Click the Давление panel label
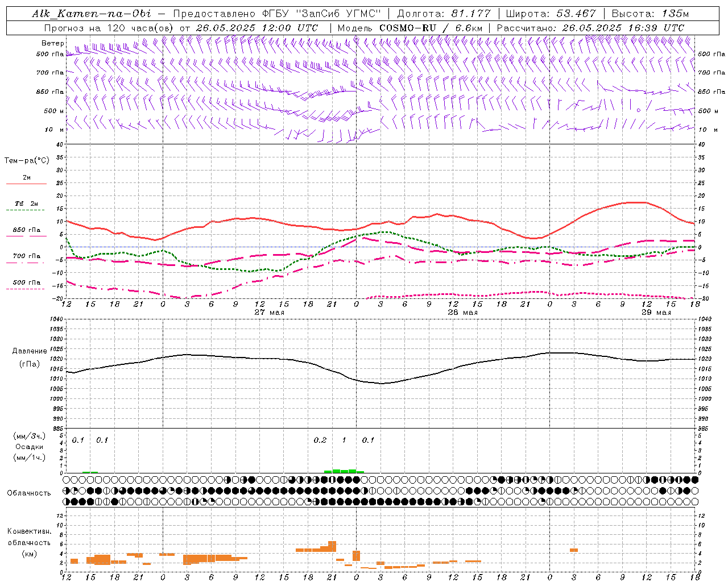Image resolution: width=728 pixels, height=582 pixels. [x=30, y=351]
